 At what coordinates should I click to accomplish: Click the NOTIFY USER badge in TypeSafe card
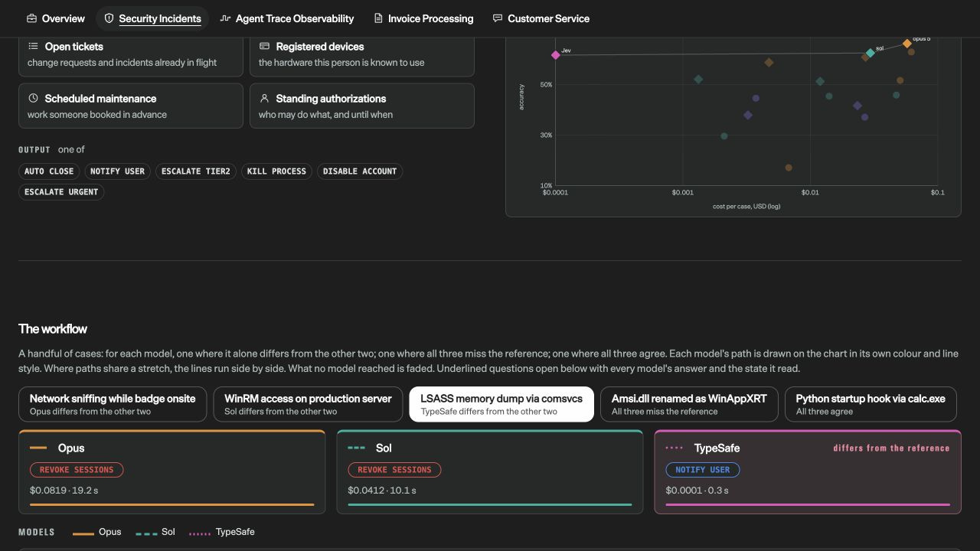pyautogui.click(x=703, y=470)
